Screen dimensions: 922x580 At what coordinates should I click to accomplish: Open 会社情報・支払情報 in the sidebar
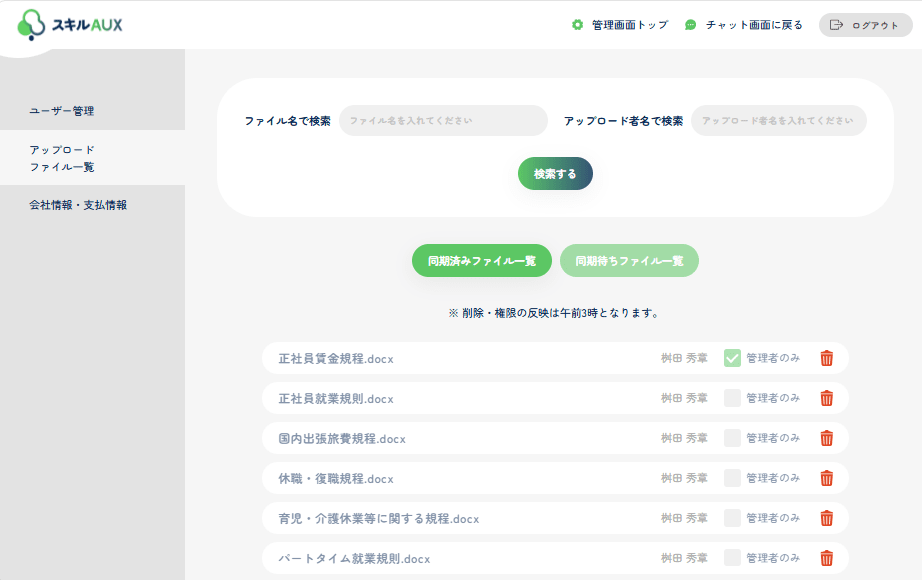coord(78,205)
